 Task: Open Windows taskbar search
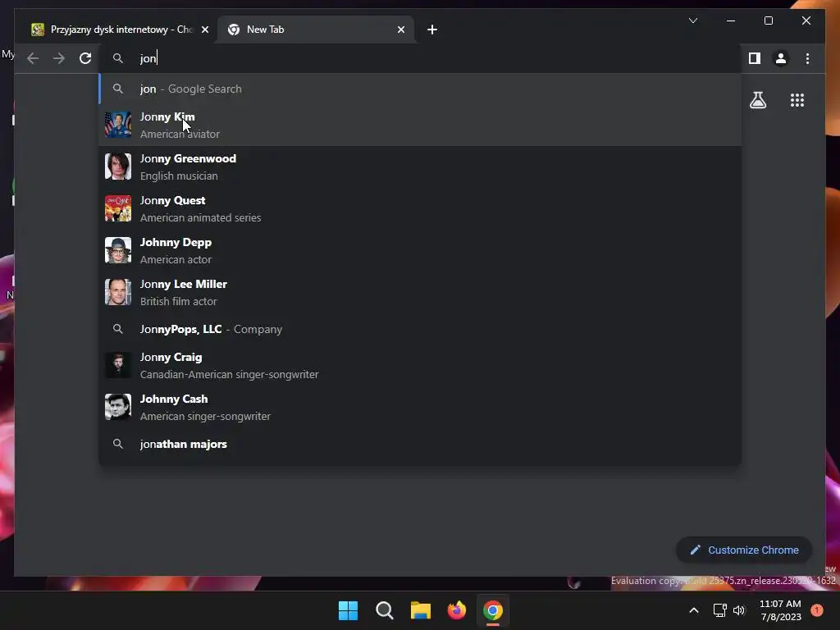(384, 610)
